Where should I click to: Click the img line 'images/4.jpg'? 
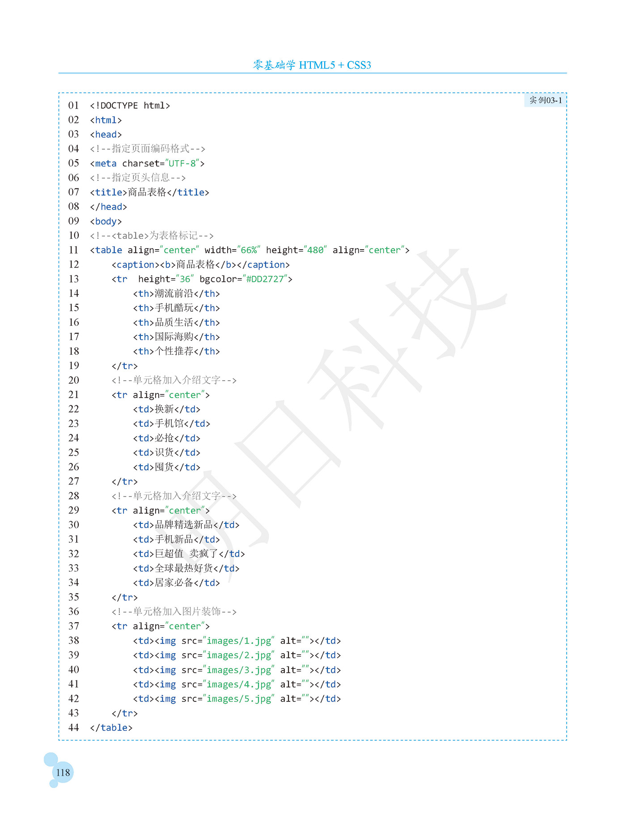pyautogui.click(x=237, y=684)
